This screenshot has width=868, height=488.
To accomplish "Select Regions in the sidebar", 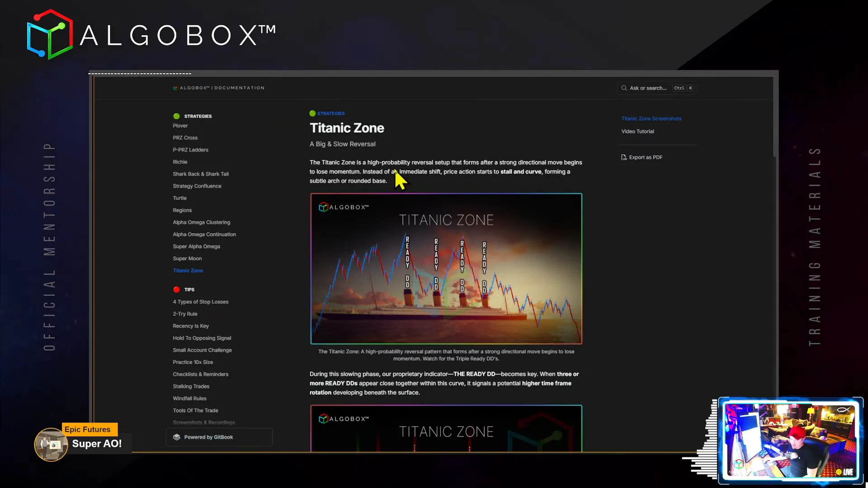I will point(182,210).
